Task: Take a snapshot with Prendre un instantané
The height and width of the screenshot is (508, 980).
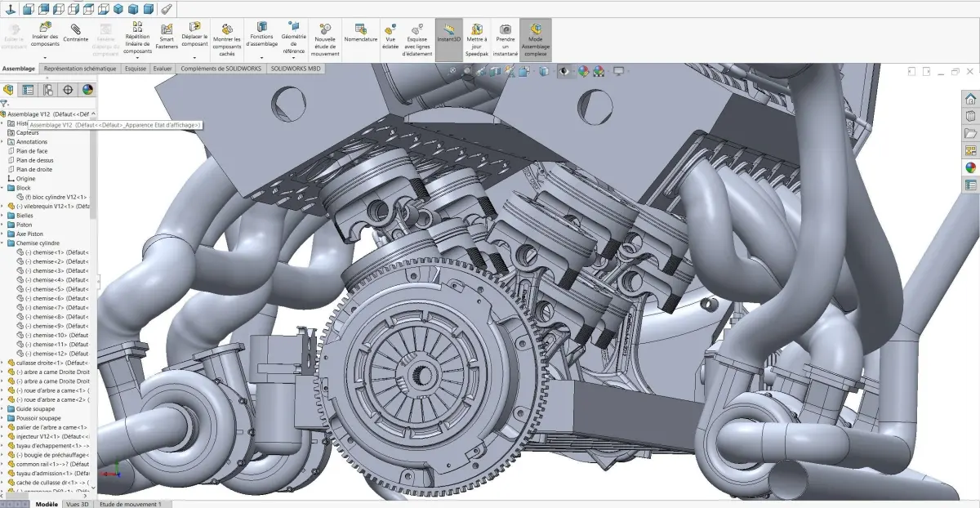Action: [x=506, y=39]
